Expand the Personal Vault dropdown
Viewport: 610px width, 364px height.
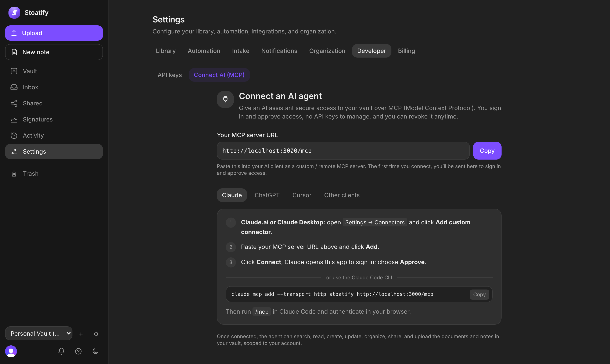pyautogui.click(x=39, y=333)
